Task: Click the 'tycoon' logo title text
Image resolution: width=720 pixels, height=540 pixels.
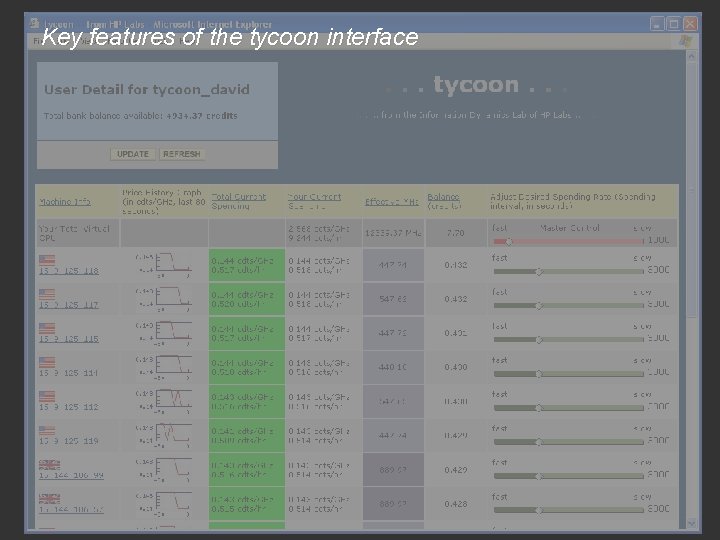Action: (476, 85)
